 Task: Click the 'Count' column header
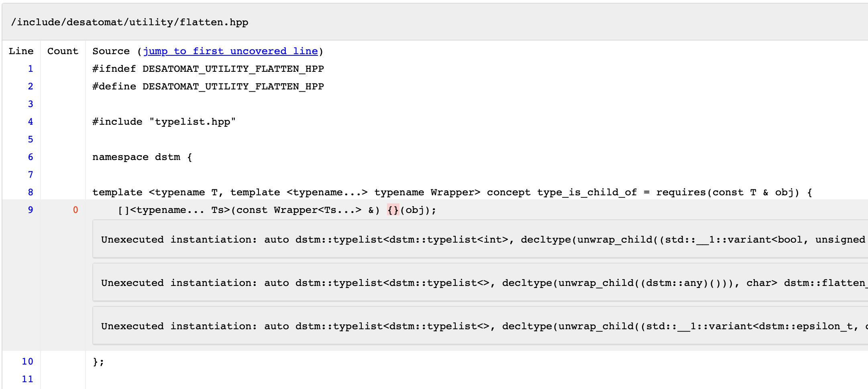coord(63,51)
